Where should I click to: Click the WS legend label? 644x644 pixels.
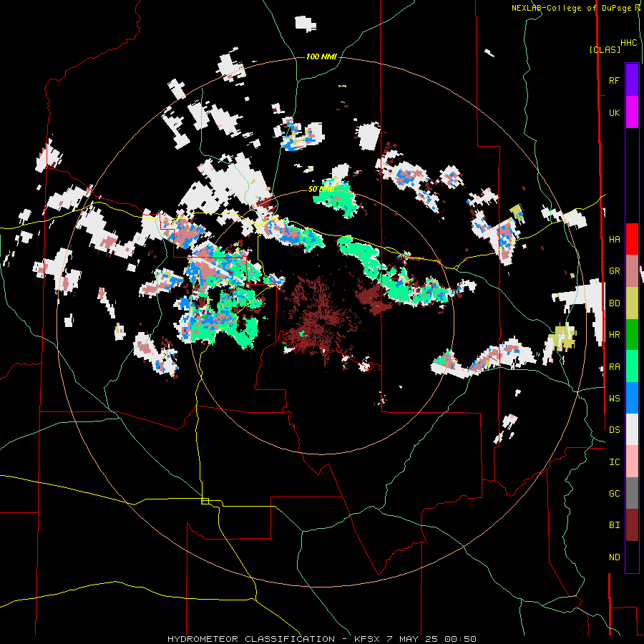click(x=614, y=398)
